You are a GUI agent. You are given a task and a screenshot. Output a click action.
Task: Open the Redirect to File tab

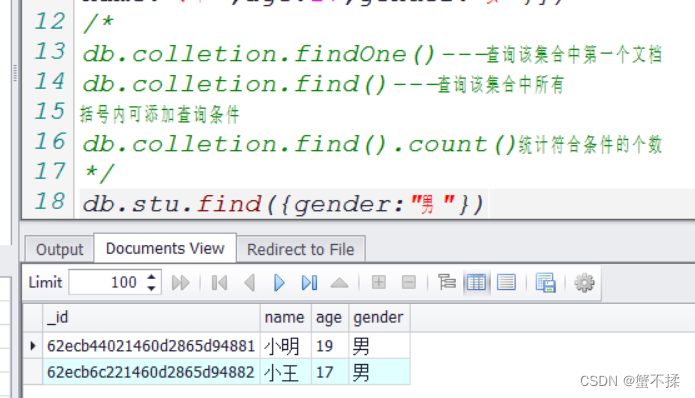301,250
